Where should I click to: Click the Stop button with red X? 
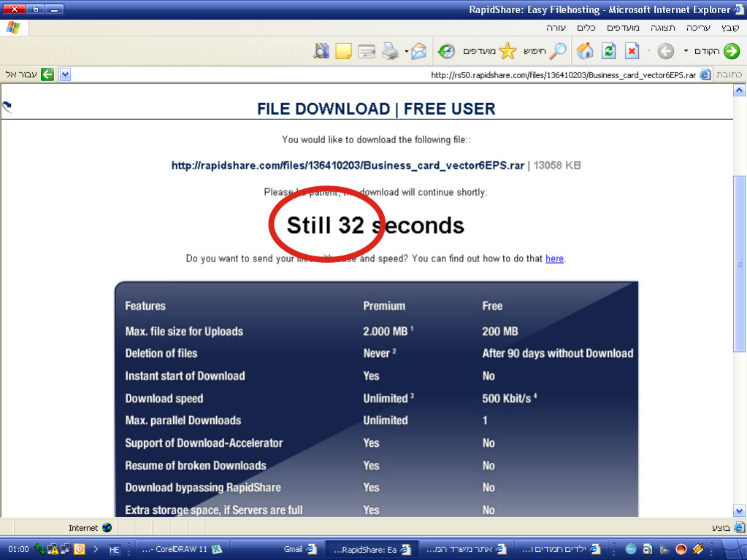[x=632, y=51]
